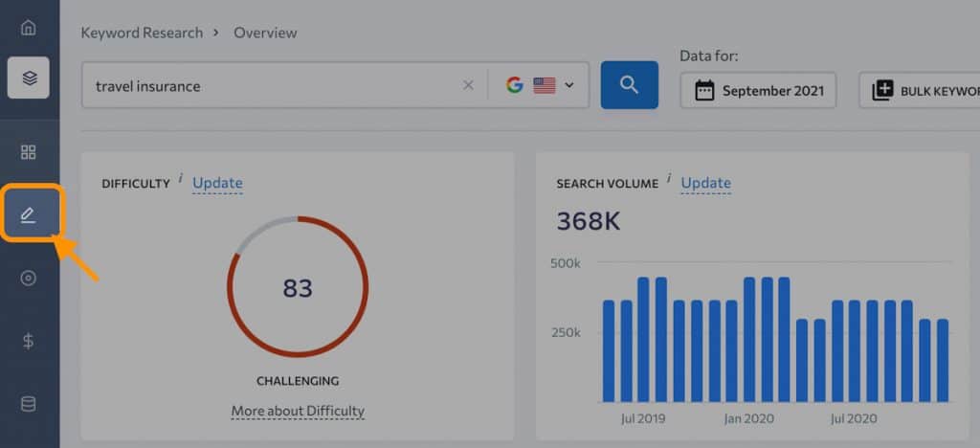The width and height of the screenshot is (980, 448).
Task: Select the grid dashboard sidebar icon
Action: pos(29,152)
